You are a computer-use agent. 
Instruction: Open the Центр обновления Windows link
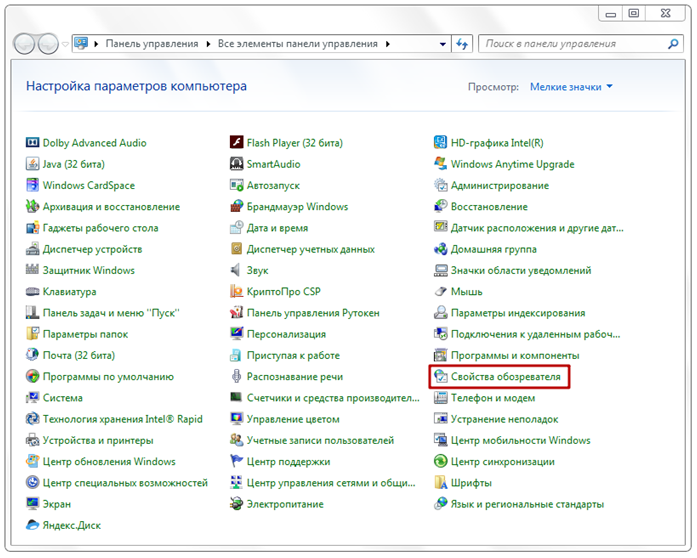pos(109,462)
